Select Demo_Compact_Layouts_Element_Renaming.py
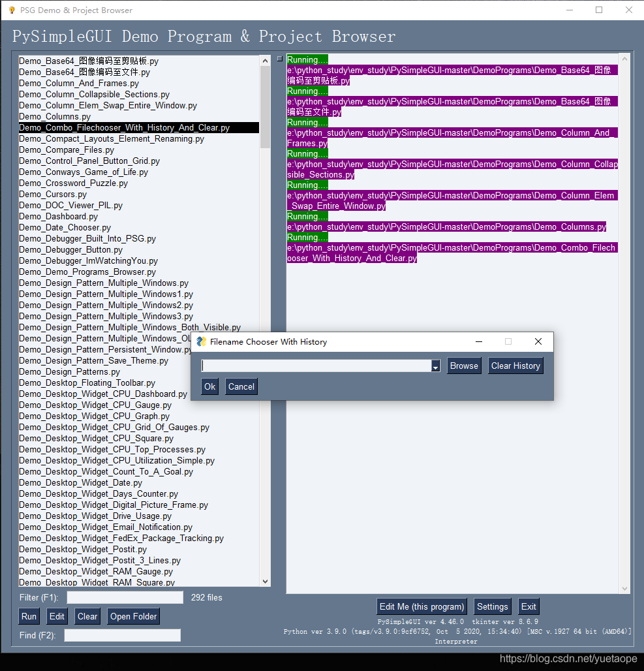 [x=138, y=139]
